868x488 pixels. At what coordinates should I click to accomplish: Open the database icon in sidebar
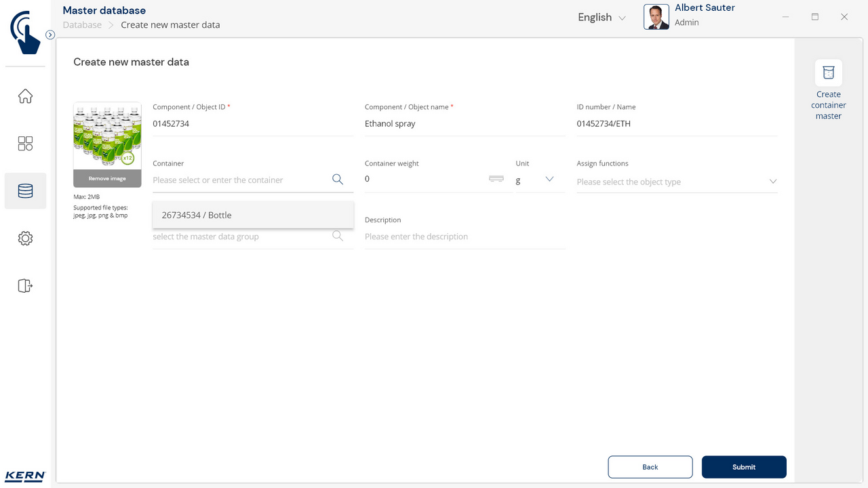click(x=25, y=191)
